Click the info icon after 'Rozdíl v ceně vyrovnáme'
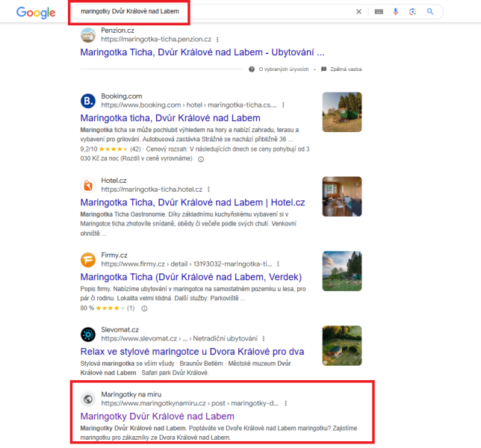Viewport: 481px width, 448px height. pyautogui.click(x=201, y=159)
